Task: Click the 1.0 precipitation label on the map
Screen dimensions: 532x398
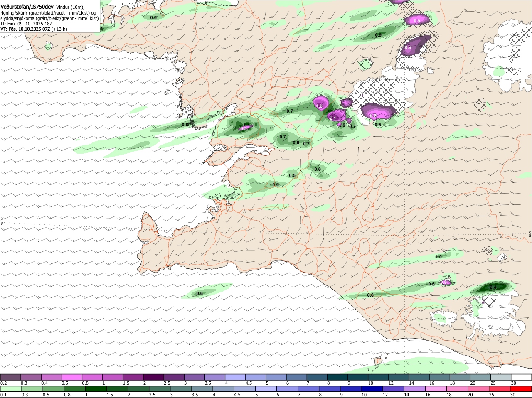Action: (x=438, y=257)
